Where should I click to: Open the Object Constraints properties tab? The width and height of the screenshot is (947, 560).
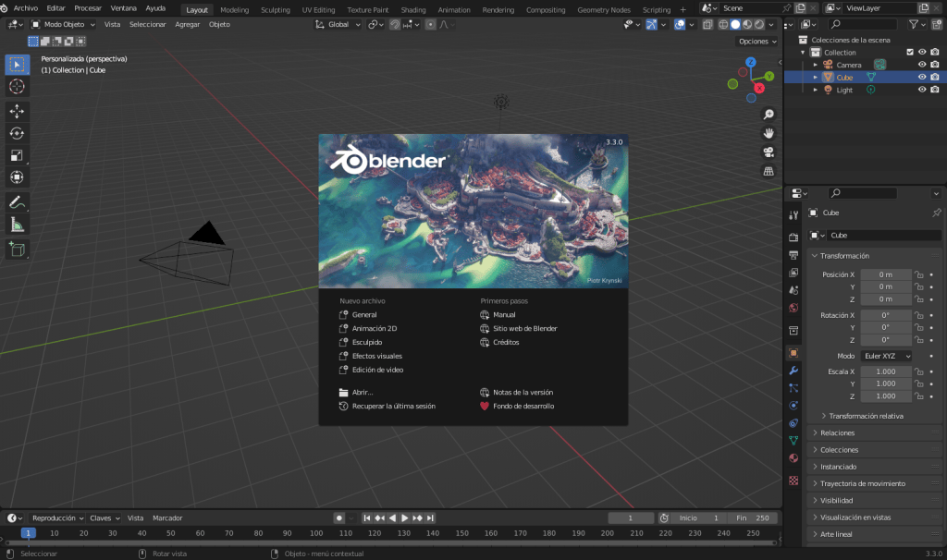793,423
